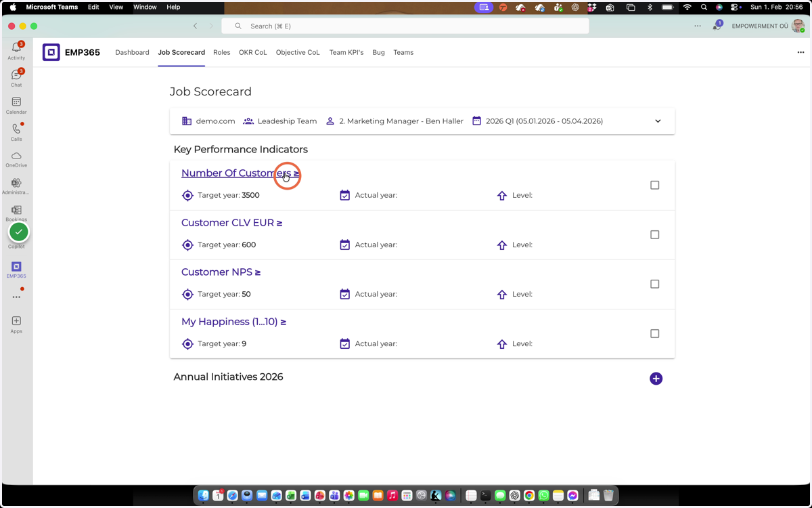Screen dimensions: 812x508
Task: Open WhatsApp from the Dock
Action: 543,496
